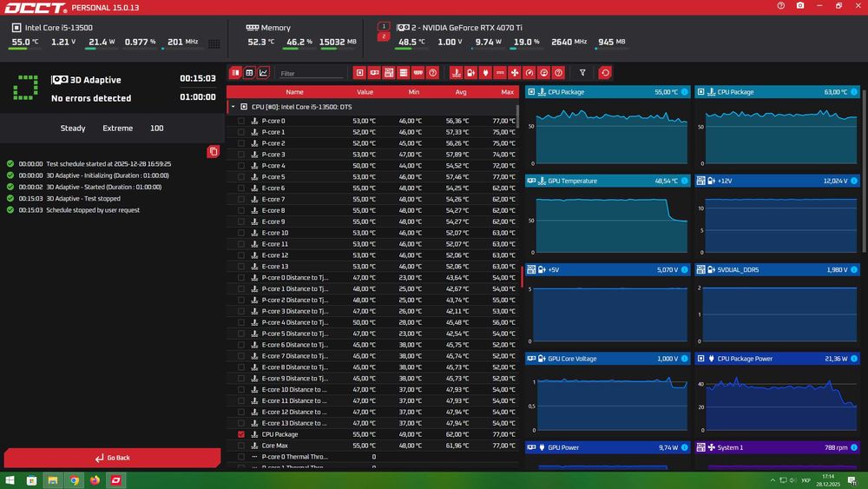Viewport: 868px width, 489px height.
Task: Sort by the Min column header
Action: 413,92
